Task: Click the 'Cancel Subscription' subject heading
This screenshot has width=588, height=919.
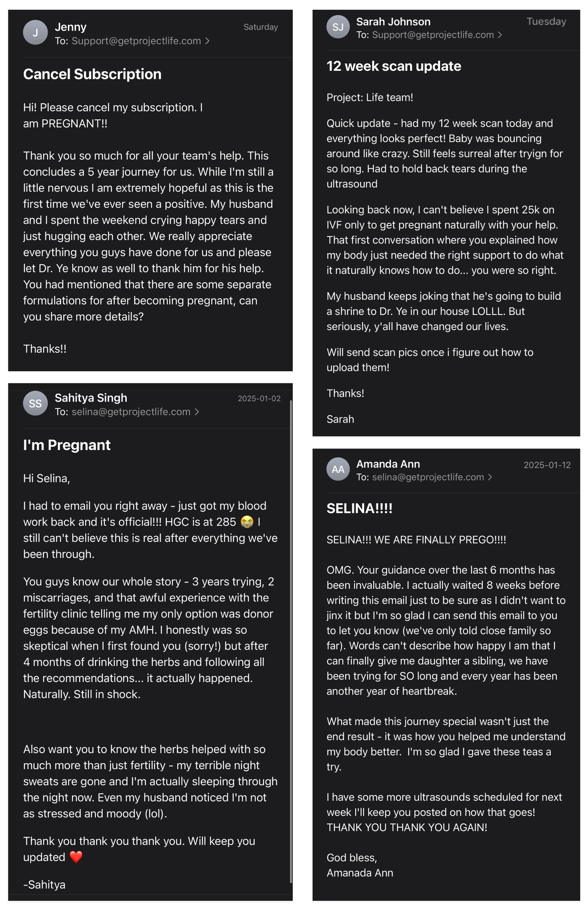Action: (92, 74)
